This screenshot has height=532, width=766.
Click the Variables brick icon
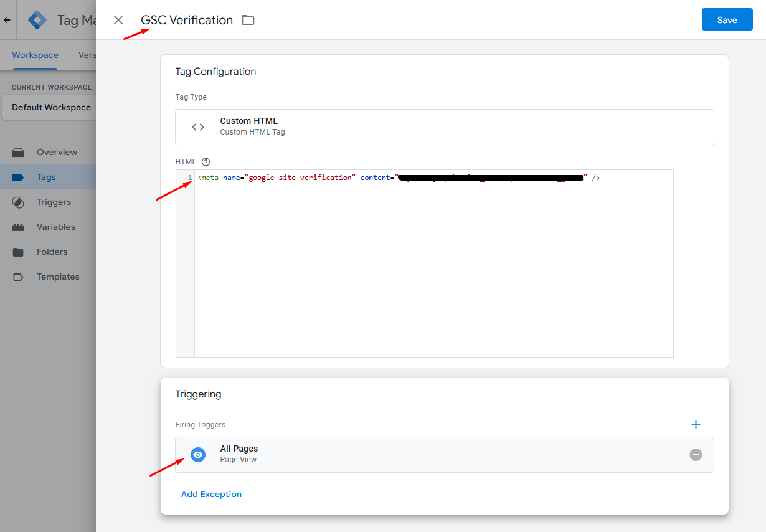tap(18, 227)
